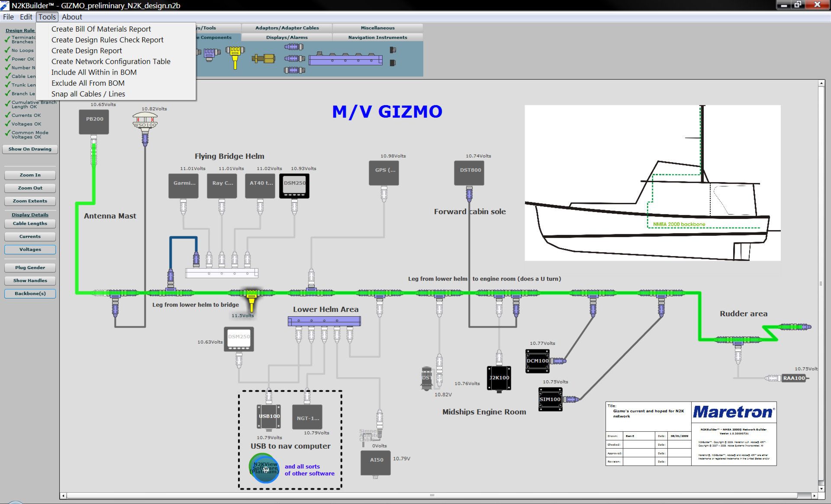Switch to Miscellaneous tab

(x=378, y=28)
